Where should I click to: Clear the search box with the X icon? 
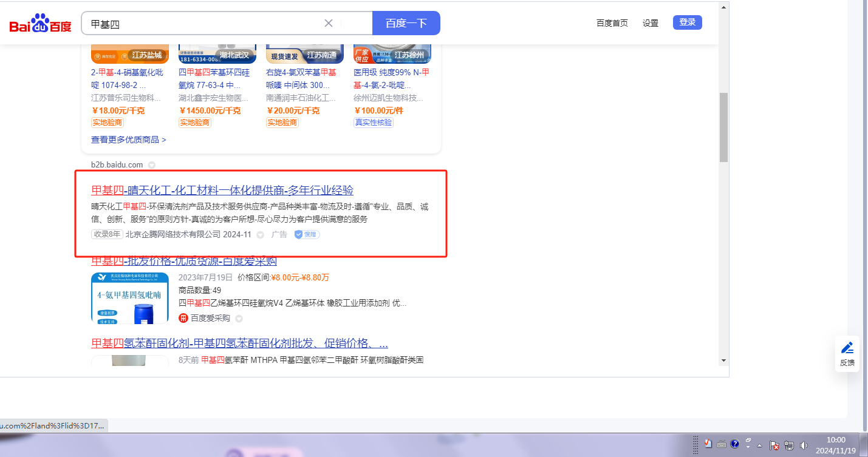[x=329, y=23]
